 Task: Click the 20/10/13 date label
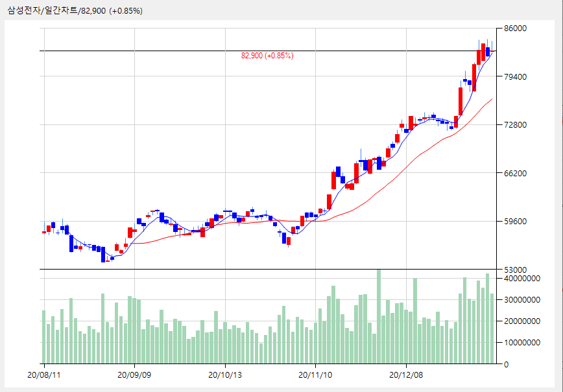point(225,375)
